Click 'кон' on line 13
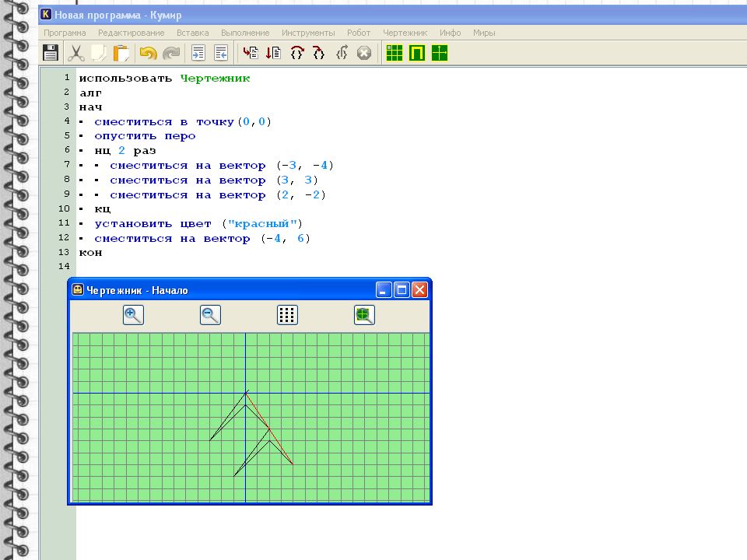 click(90, 253)
